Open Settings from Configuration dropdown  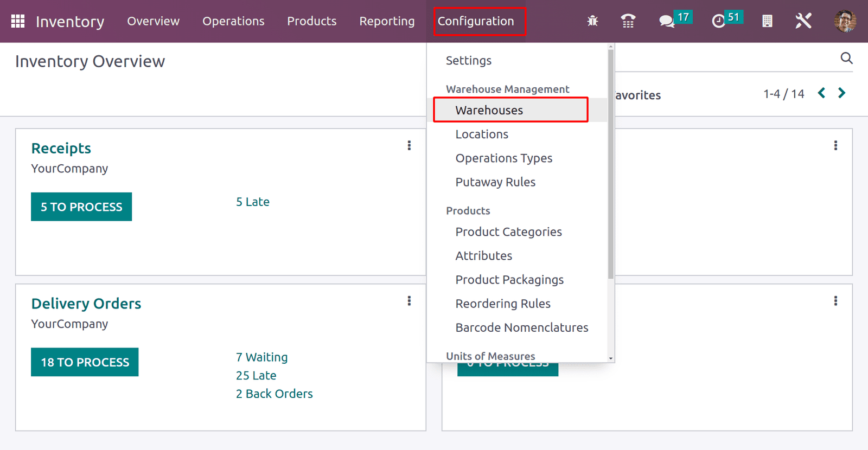pos(469,61)
